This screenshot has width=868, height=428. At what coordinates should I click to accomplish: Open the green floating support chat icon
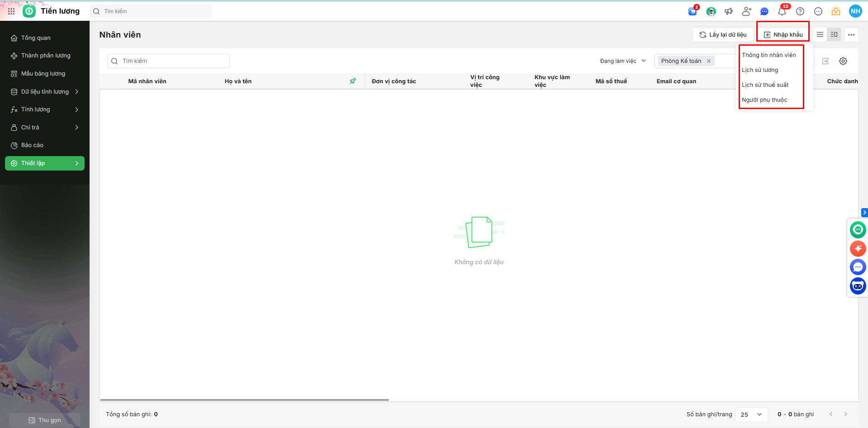(x=858, y=230)
